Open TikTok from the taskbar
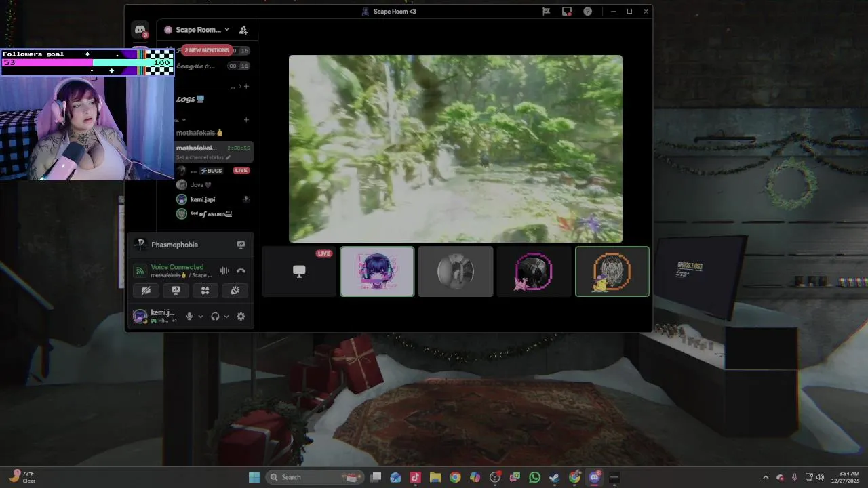This screenshot has width=868, height=488. coord(415,477)
